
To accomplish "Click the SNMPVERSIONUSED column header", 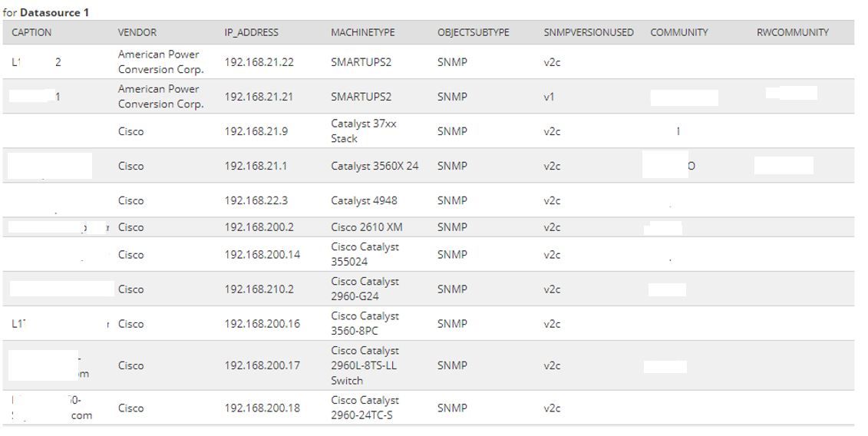I will click(588, 32).
